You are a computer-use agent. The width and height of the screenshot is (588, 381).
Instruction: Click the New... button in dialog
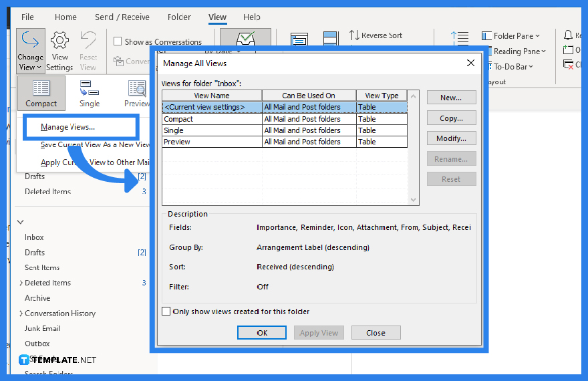[451, 98]
